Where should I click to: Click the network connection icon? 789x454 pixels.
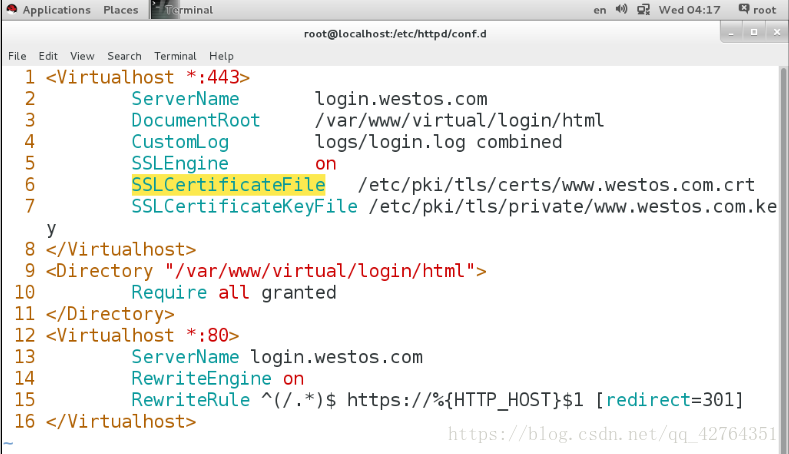[x=643, y=10]
